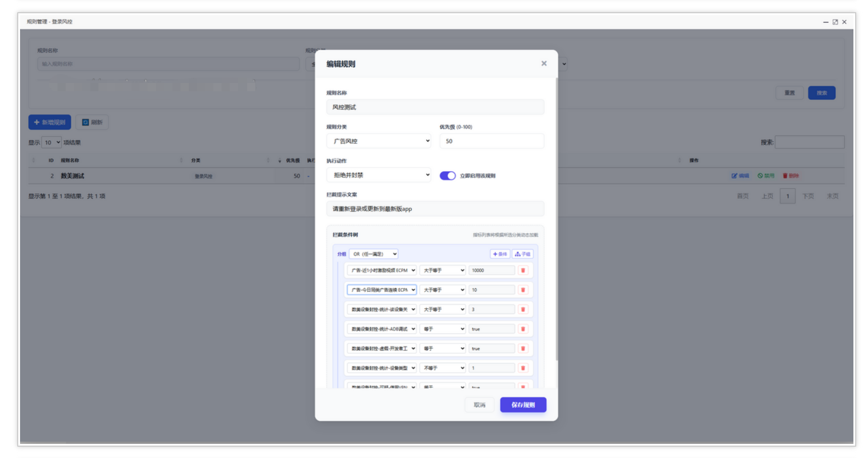Click the 优先级 field showing 50

[492, 141]
